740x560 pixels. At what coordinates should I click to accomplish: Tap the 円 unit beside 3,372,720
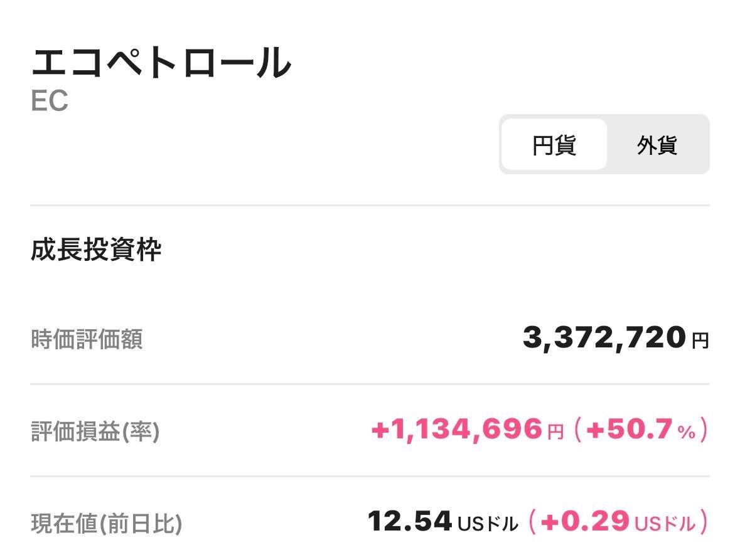coord(700,341)
